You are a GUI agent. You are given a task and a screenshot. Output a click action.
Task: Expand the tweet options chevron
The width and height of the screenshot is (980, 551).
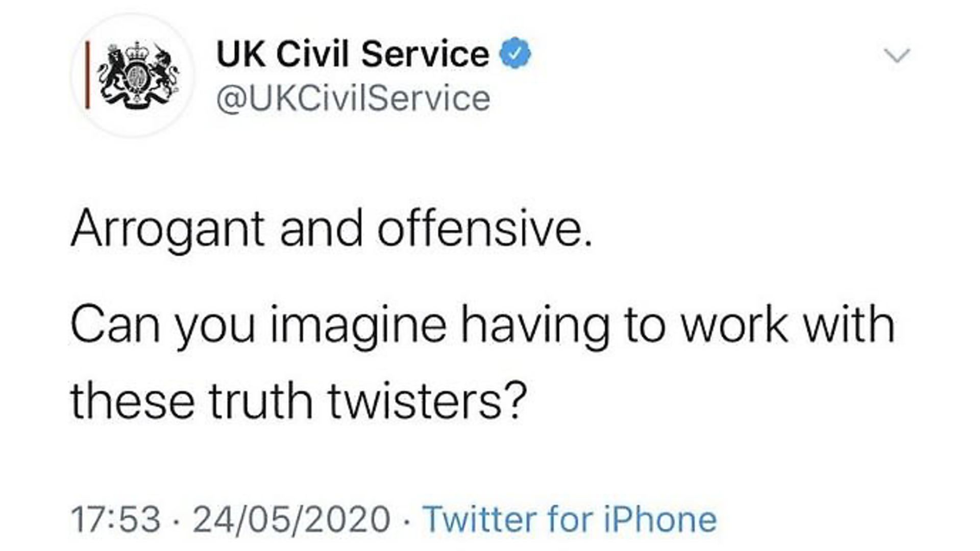[897, 55]
